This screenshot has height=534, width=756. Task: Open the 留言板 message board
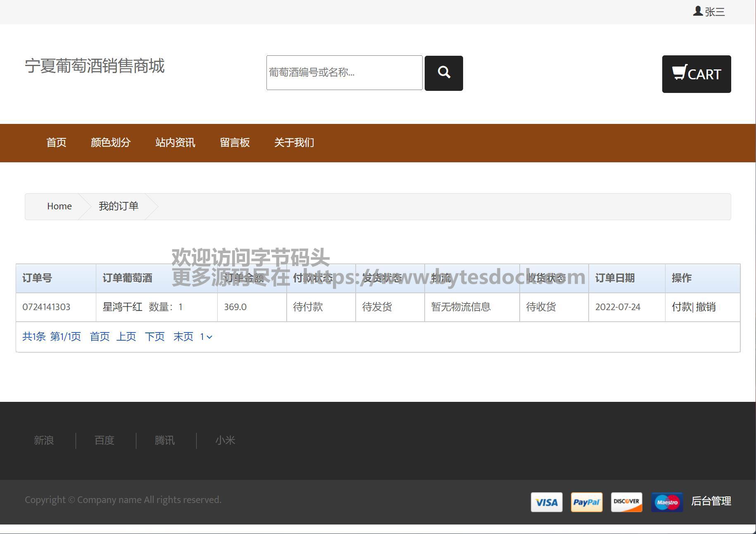(235, 143)
